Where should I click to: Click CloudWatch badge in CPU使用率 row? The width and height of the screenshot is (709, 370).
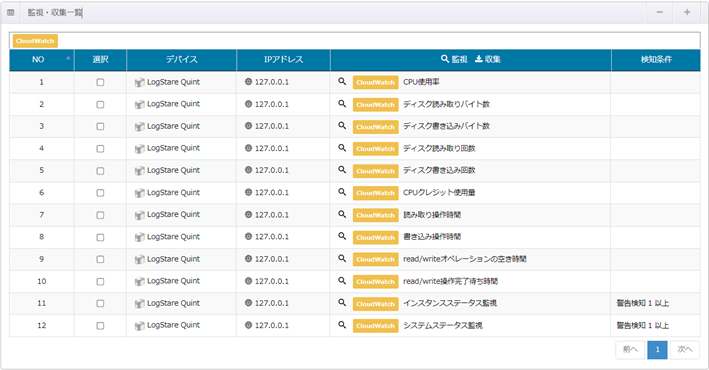[x=375, y=82]
